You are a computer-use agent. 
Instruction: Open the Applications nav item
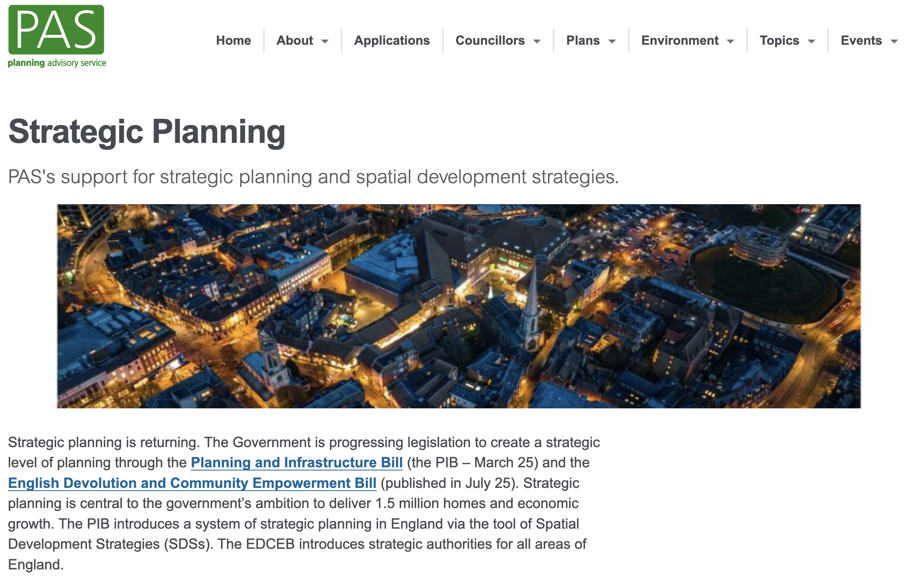coord(392,40)
